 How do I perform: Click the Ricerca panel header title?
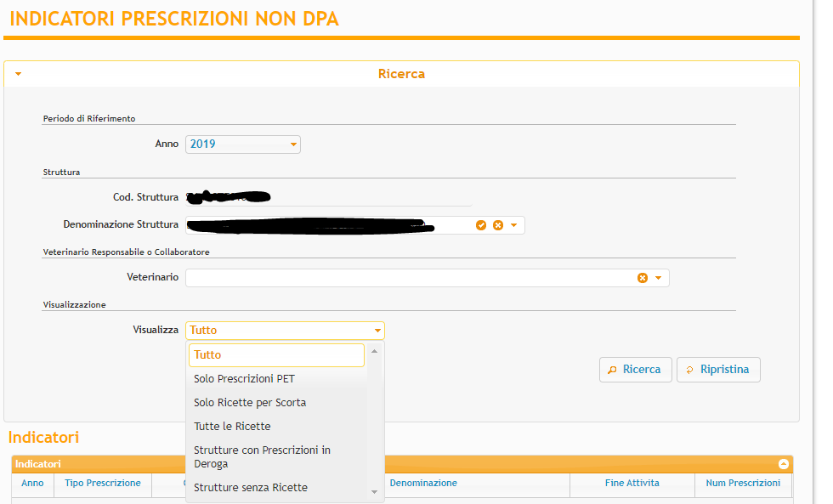tap(401, 74)
